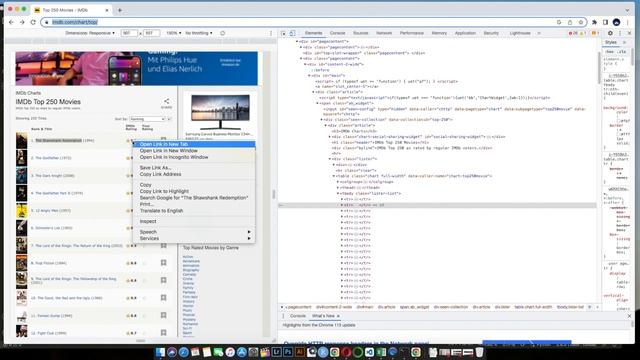Expand more DevTools tabs chevron
The height and width of the screenshot is (360, 640).
click(539, 33)
